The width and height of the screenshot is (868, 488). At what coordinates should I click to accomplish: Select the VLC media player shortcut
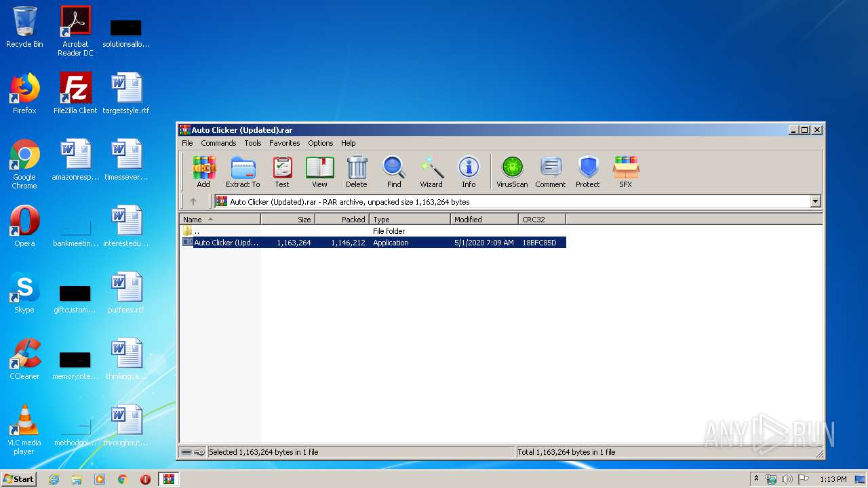tap(24, 430)
